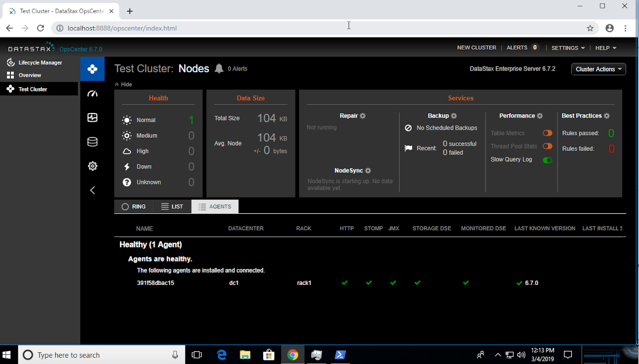View site information icon in address bar

(x=60, y=28)
